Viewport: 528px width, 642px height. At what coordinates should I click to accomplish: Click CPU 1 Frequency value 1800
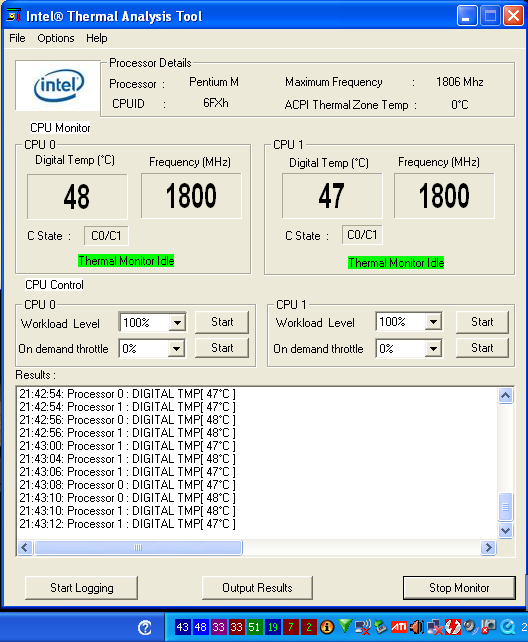[444, 196]
